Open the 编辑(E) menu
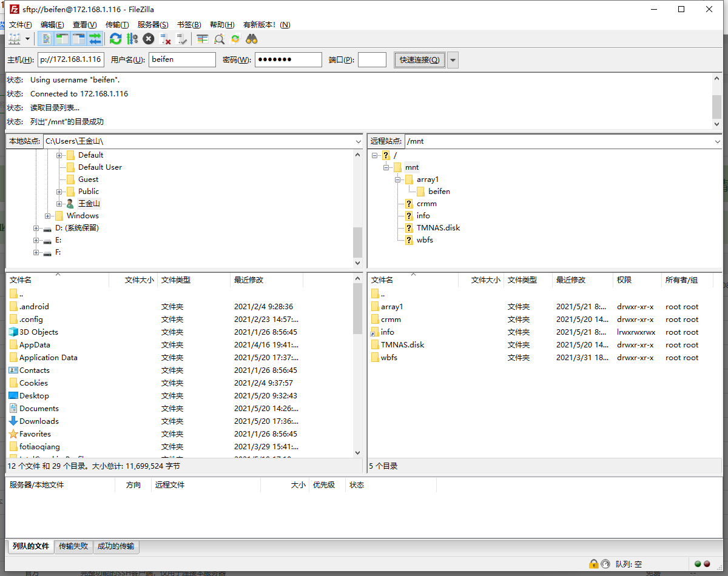 point(52,25)
